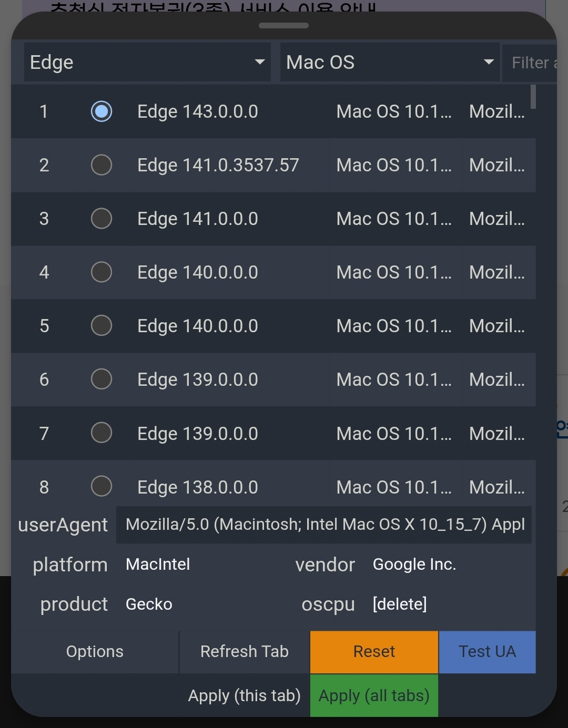This screenshot has height=728, width=568.
Task: Click the userAgent text field
Action: coord(324,525)
